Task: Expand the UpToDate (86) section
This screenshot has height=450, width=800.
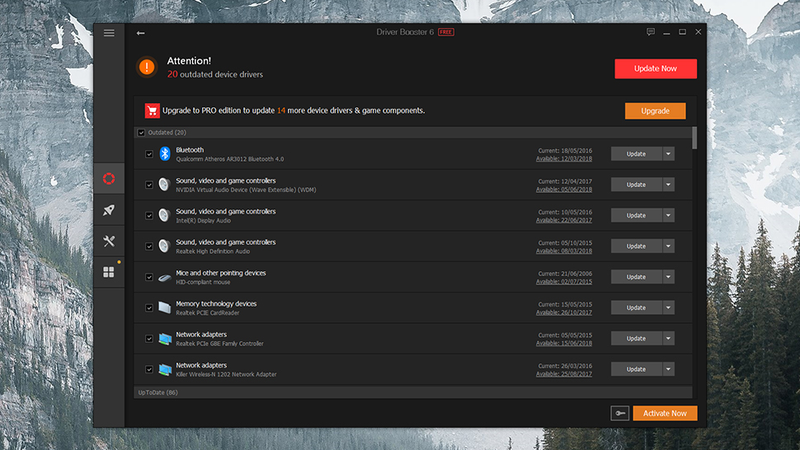Action: click(413, 393)
